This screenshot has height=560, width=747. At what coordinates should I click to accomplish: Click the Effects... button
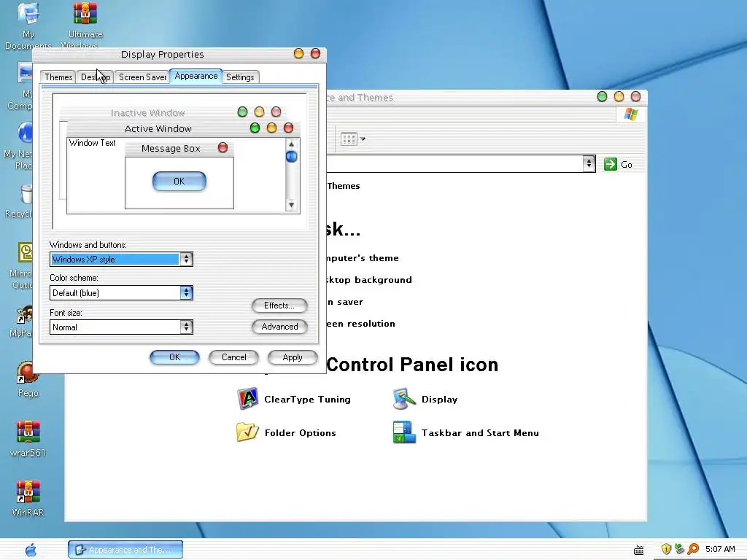[x=279, y=306]
